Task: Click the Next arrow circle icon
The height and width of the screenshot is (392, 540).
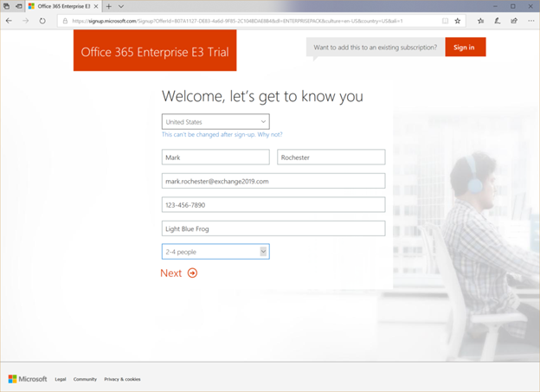Action: [192, 273]
